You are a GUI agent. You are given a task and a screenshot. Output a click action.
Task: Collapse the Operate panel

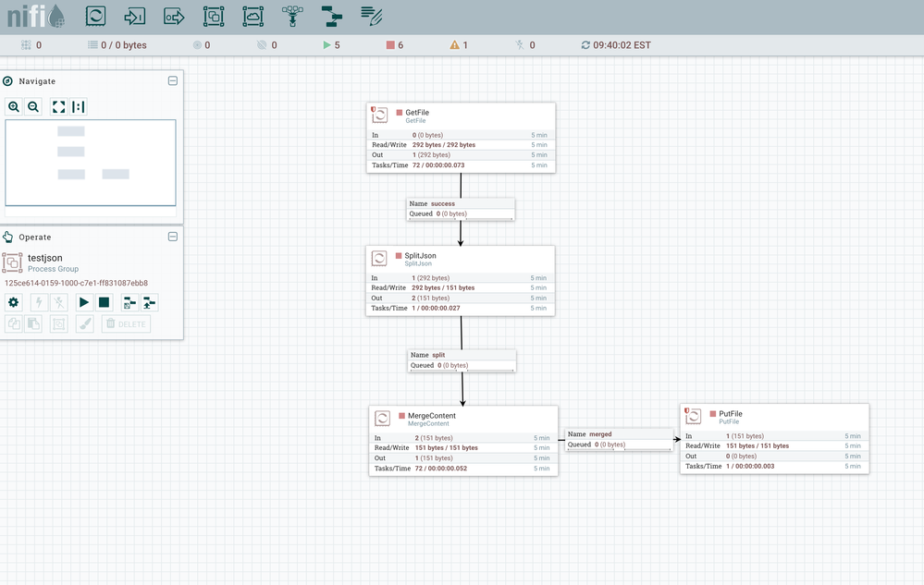[x=173, y=237]
